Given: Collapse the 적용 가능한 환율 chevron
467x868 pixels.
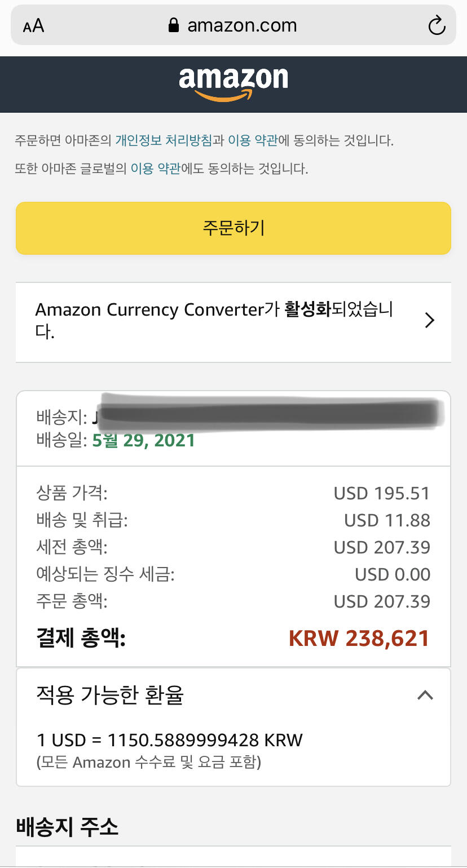Looking at the screenshot, I should pyautogui.click(x=425, y=695).
